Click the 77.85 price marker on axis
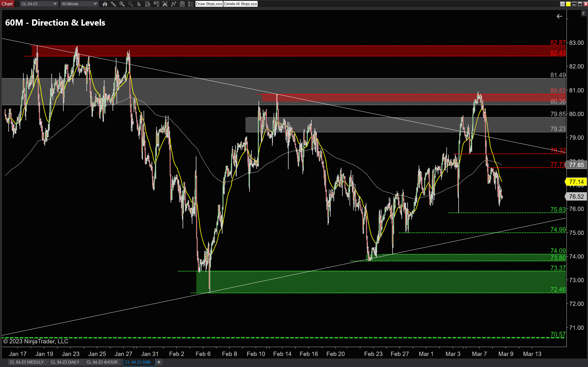 click(576, 165)
